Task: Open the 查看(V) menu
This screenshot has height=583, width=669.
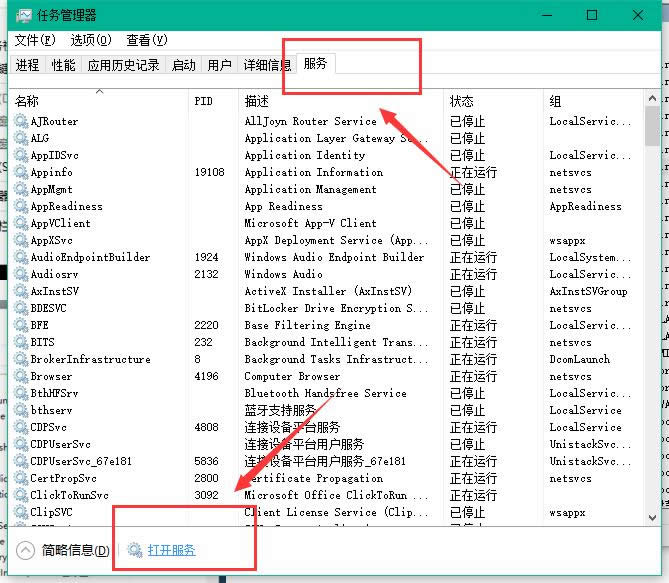Action: pyautogui.click(x=147, y=40)
